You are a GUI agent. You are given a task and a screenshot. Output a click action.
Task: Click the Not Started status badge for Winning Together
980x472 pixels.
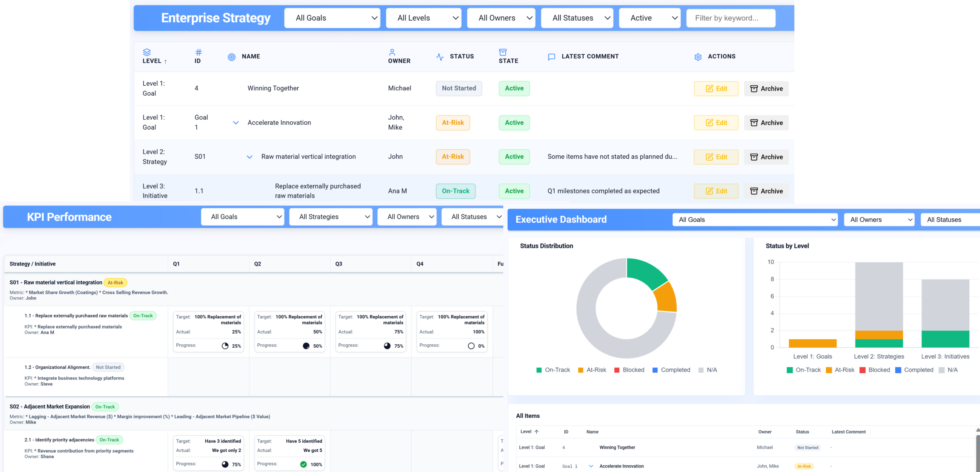click(459, 88)
